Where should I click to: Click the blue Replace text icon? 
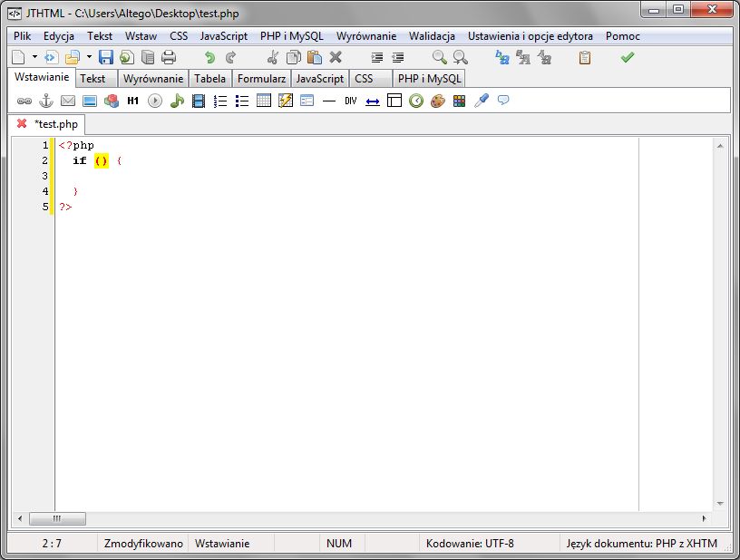tap(502, 57)
